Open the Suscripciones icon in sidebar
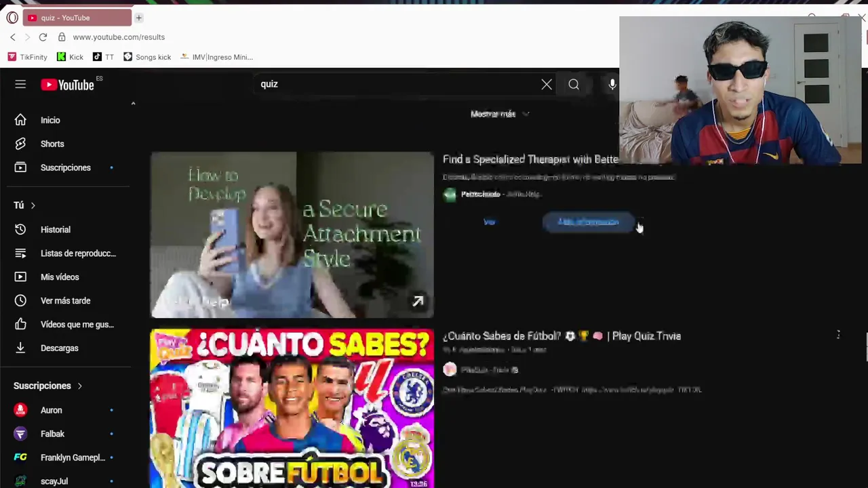This screenshot has width=868, height=488. 20,167
